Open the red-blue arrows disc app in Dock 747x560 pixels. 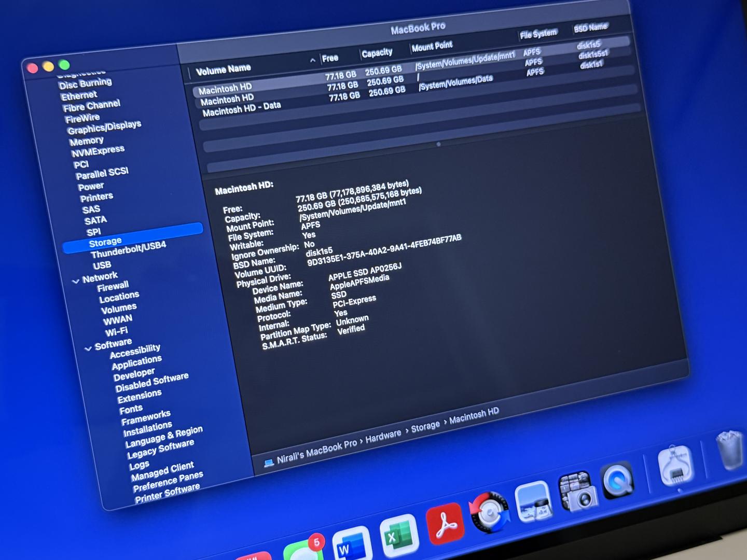(x=489, y=512)
